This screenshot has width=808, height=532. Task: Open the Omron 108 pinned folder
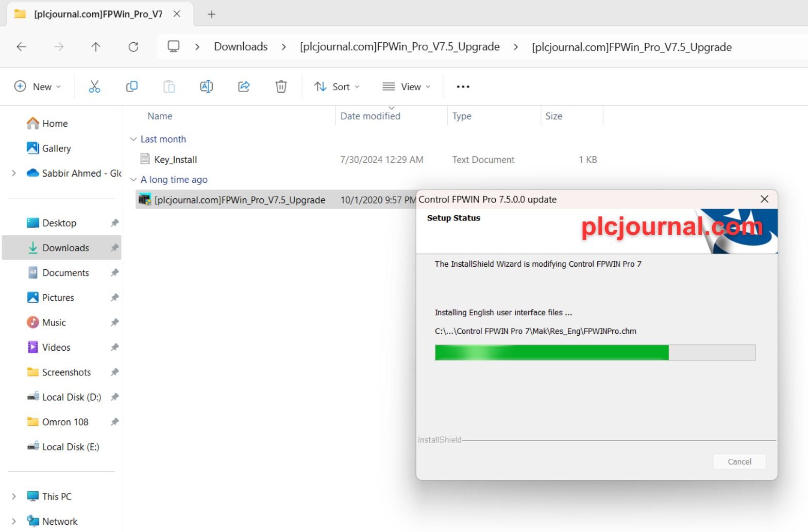click(x=58, y=422)
